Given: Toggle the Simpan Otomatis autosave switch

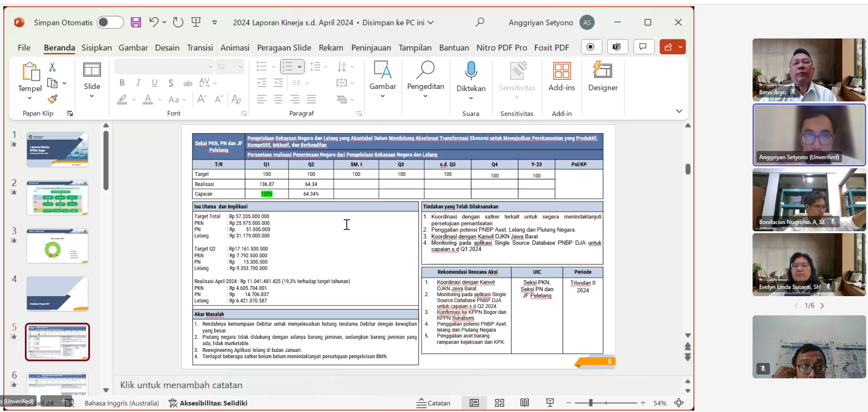Looking at the screenshot, I should (x=110, y=23).
